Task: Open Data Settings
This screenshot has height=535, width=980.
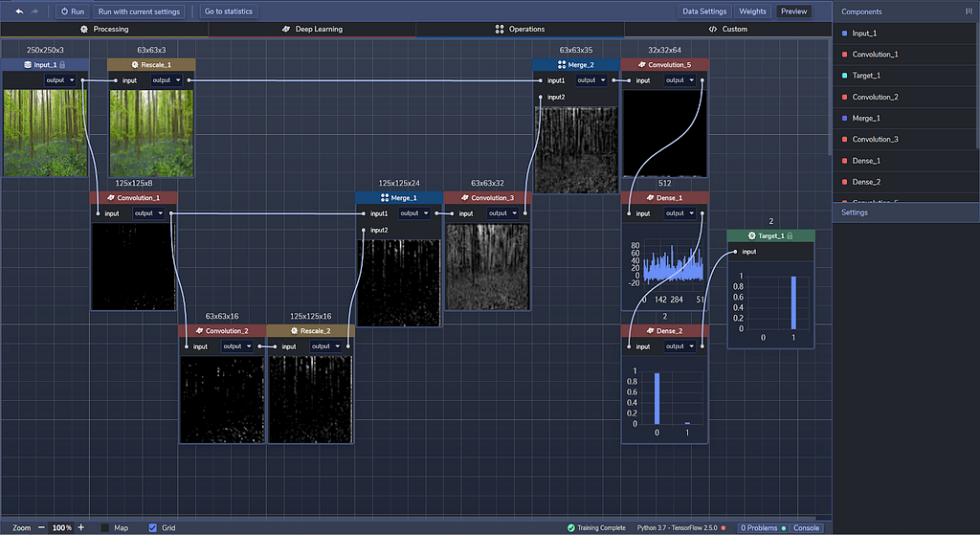Action: click(704, 11)
